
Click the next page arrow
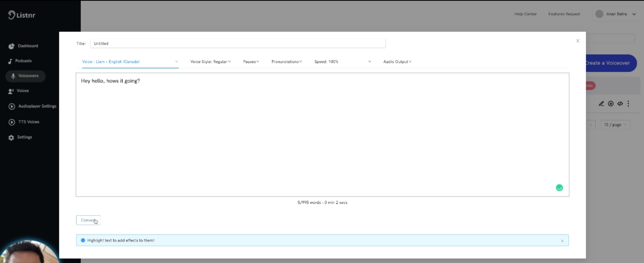[x=591, y=125]
